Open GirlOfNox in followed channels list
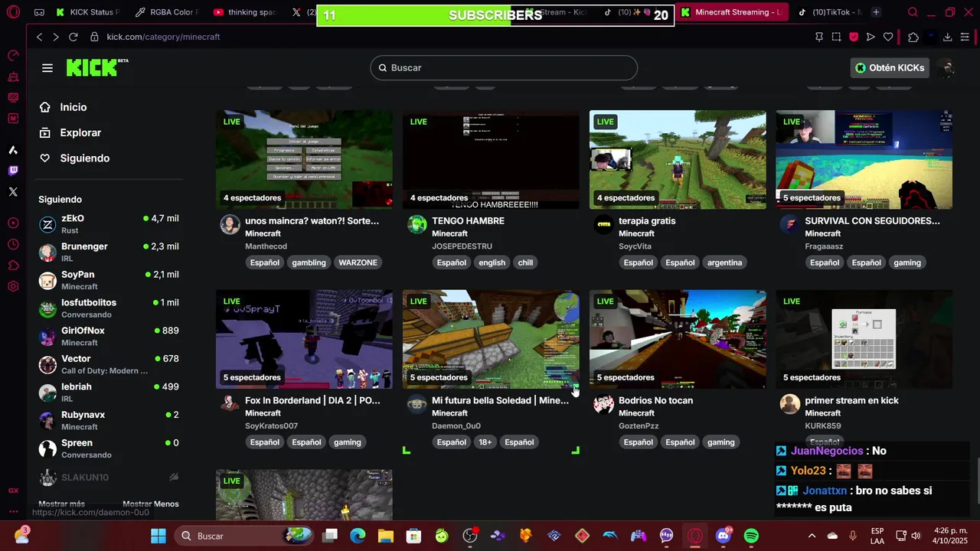980x551 pixels. point(109,336)
